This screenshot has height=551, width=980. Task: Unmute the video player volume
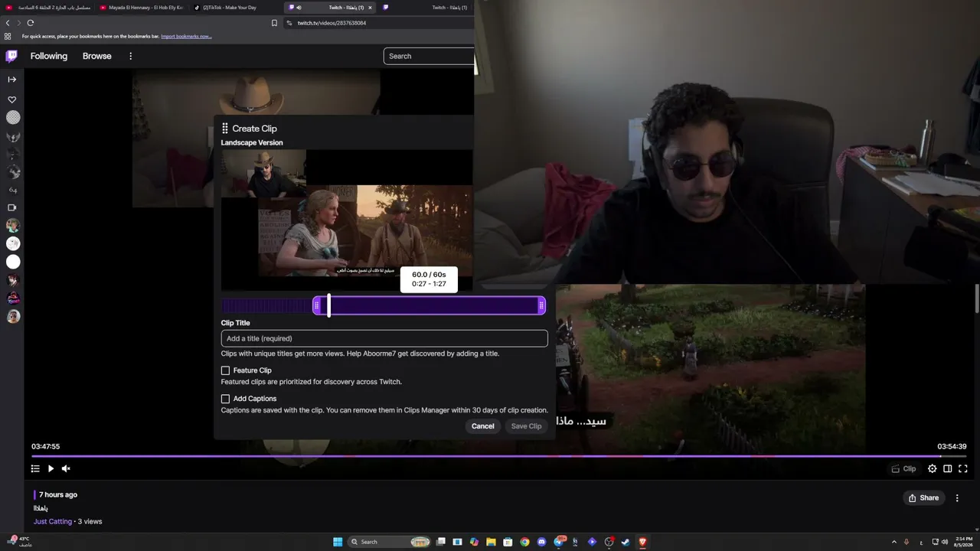66,468
